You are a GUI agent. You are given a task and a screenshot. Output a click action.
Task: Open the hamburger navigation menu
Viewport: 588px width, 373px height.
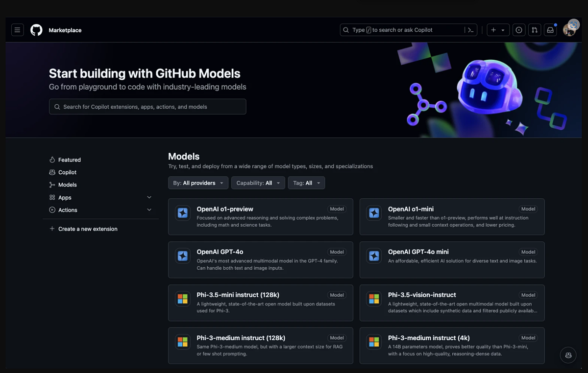(x=17, y=30)
